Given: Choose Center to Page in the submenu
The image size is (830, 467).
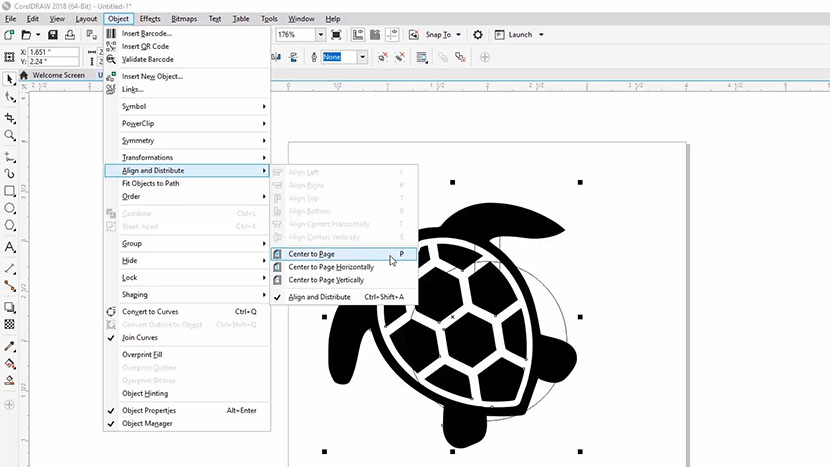Looking at the screenshot, I should (x=311, y=254).
